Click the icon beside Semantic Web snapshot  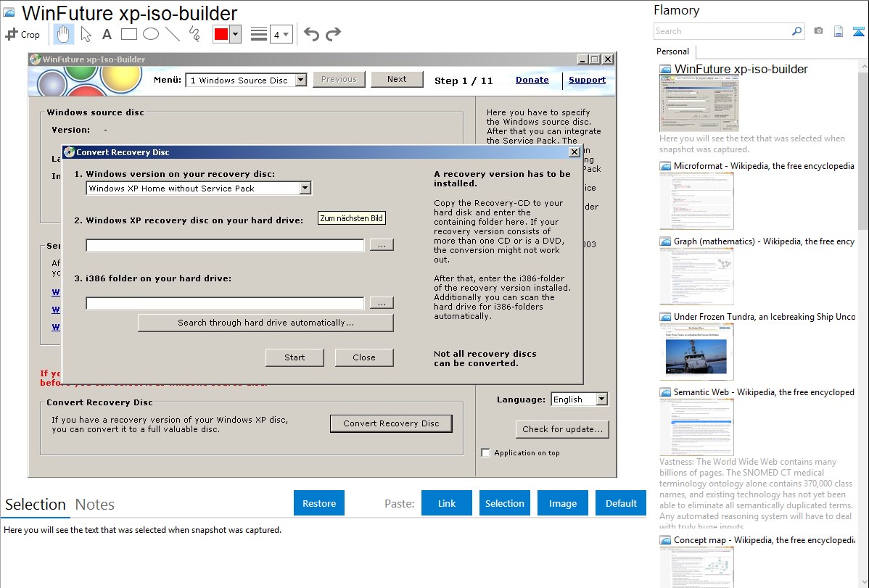click(665, 392)
